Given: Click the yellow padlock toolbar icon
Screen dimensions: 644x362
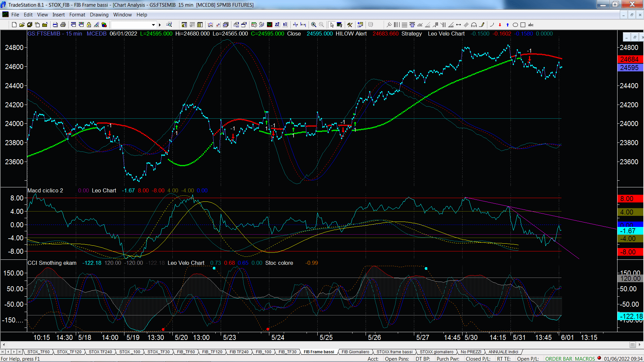Looking at the screenshot, I should pyautogui.click(x=89, y=25).
